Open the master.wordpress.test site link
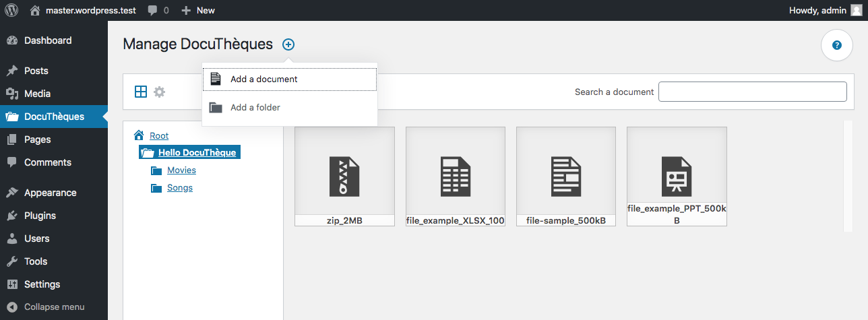 point(84,10)
